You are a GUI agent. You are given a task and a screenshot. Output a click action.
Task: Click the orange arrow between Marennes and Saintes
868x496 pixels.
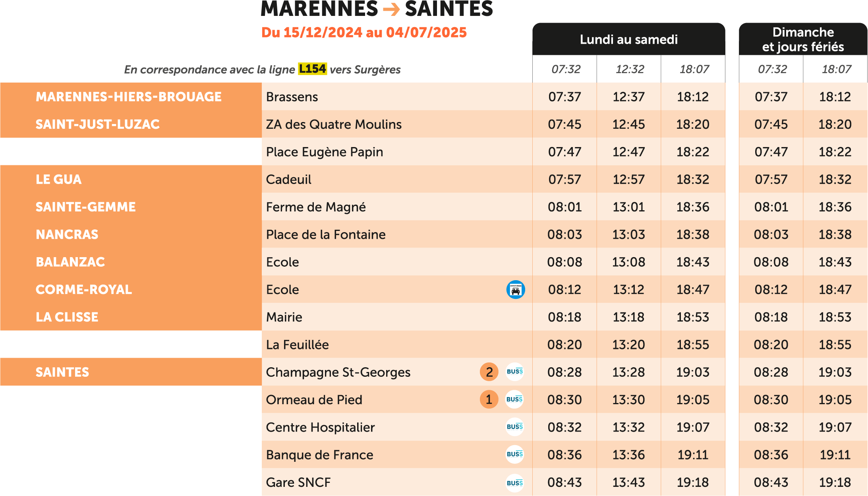click(391, 9)
